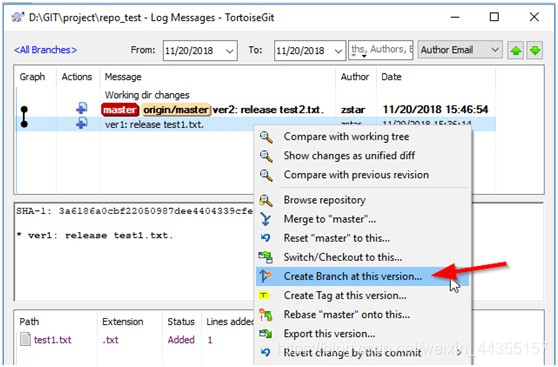
Task: Click the test1.txt file icon
Action: [25, 339]
